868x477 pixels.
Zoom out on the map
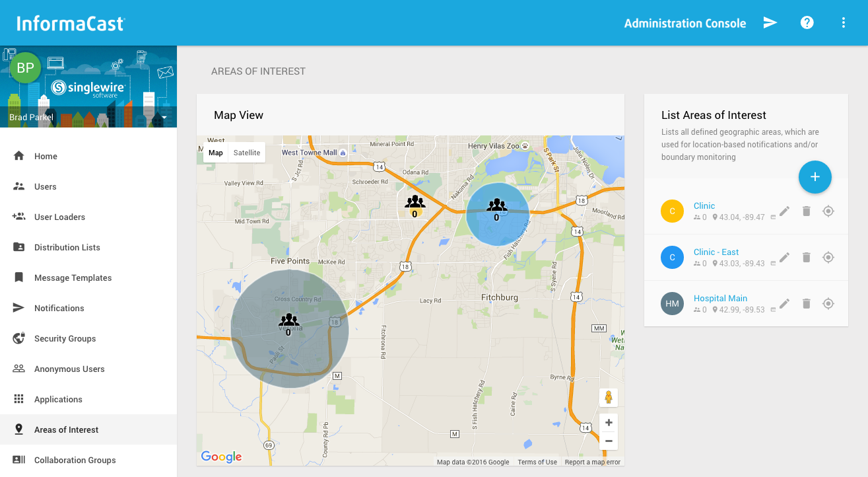pyautogui.click(x=609, y=441)
